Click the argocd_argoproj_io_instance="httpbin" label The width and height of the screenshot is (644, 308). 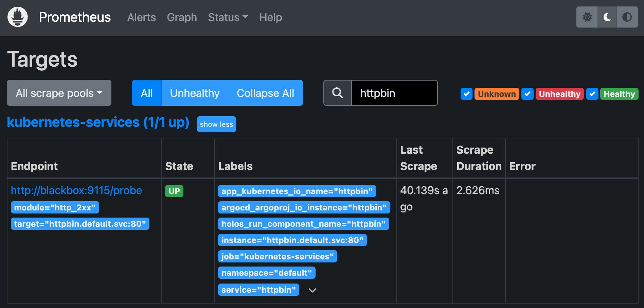304,207
